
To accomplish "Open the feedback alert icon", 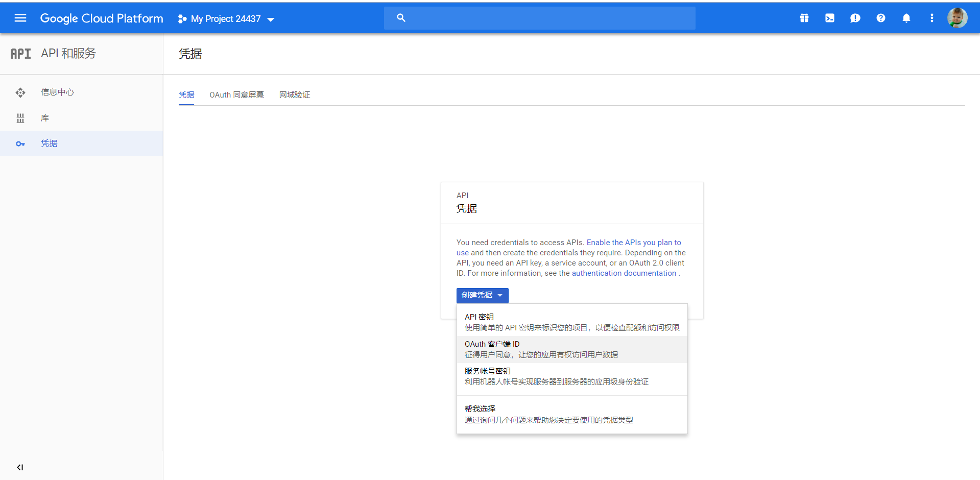I will click(855, 18).
